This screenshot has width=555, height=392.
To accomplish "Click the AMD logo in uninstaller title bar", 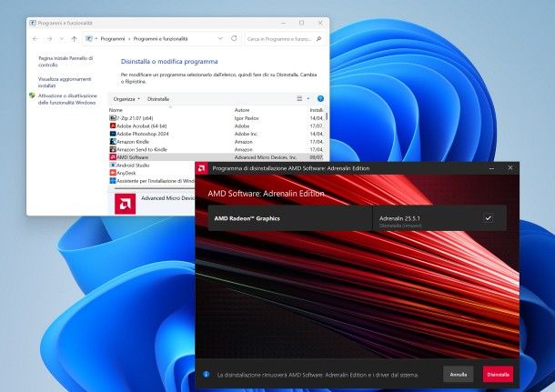I will click(x=203, y=168).
